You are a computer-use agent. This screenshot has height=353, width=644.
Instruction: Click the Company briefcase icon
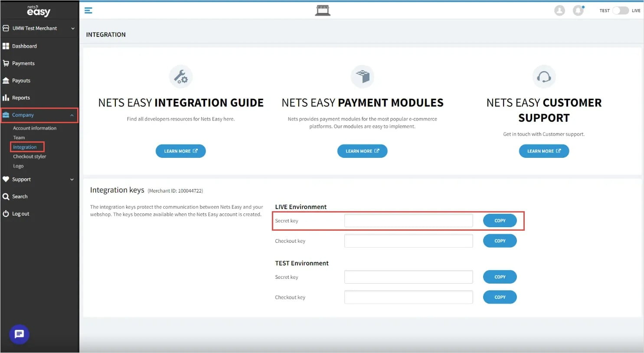coord(6,115)
